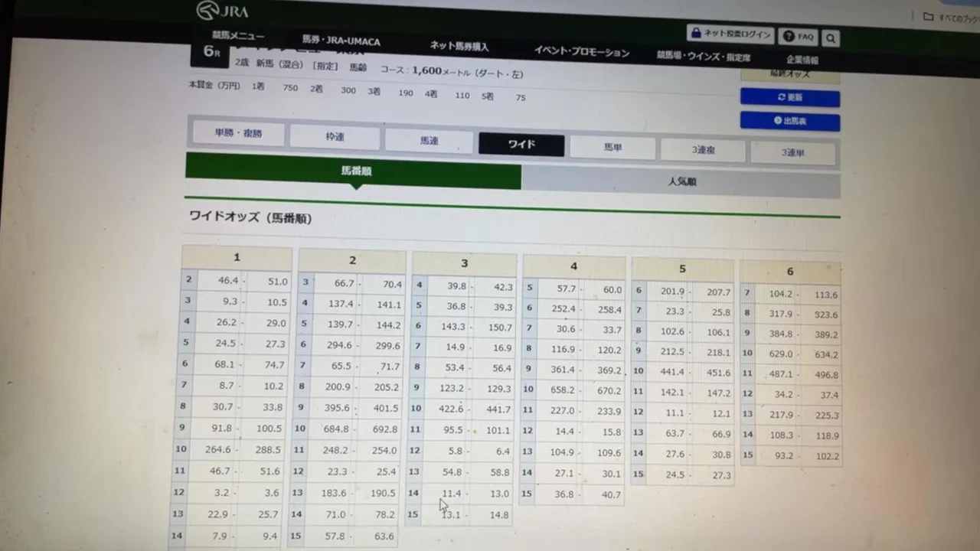Open the イベント・プロモーション menu
This screenshot has width=980, height=551.
[x=582, y=52]
